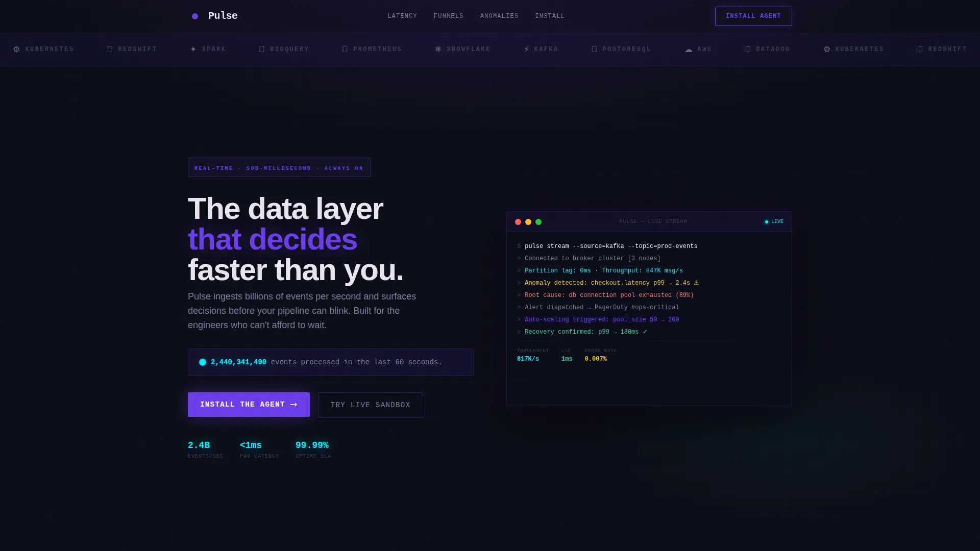Click the 0.007% error rate value
The width and height of the screenshot is (980, 551).
[596, 359]
